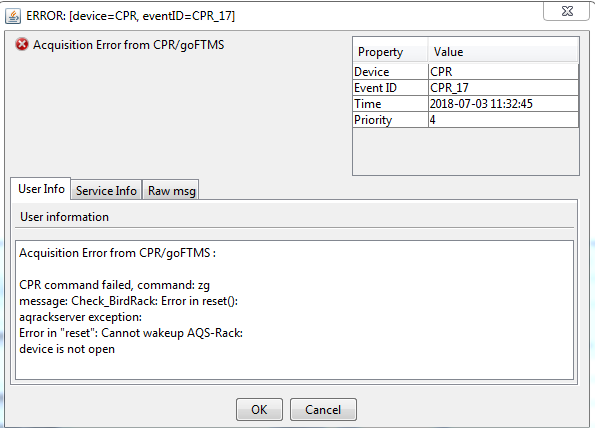
Task: Select the Value column header
Action: tap(504, 52)
